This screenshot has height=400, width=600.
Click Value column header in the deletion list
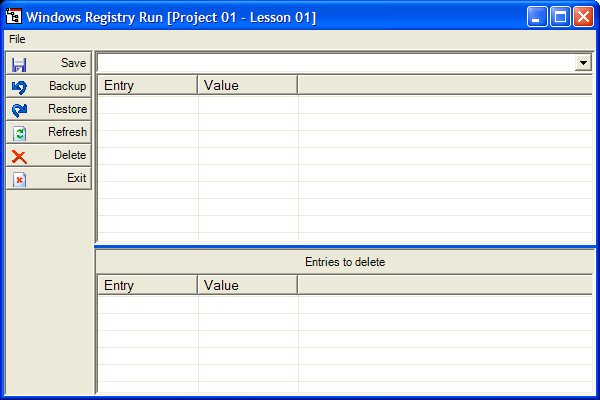(x=247, y=285)
